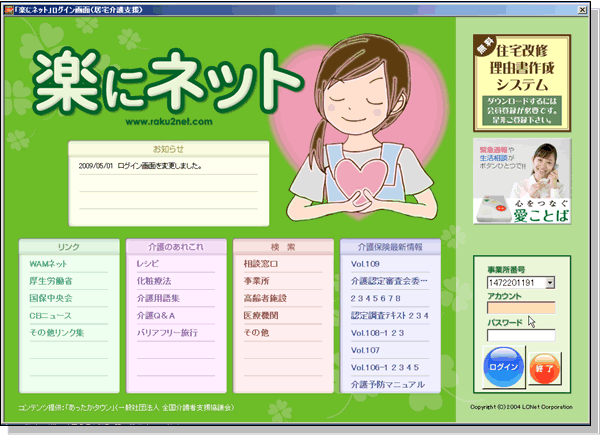Select 相談窓口 in the search panel

click(x=261, y=264)
